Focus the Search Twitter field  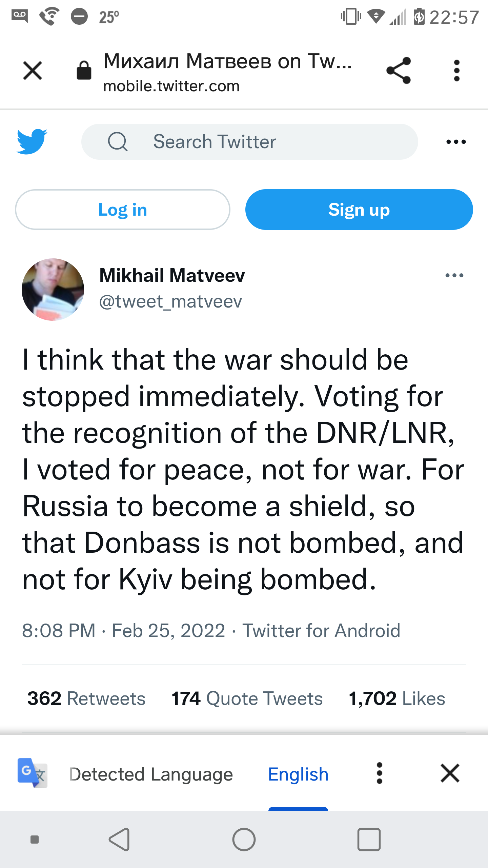pos(249,142)
